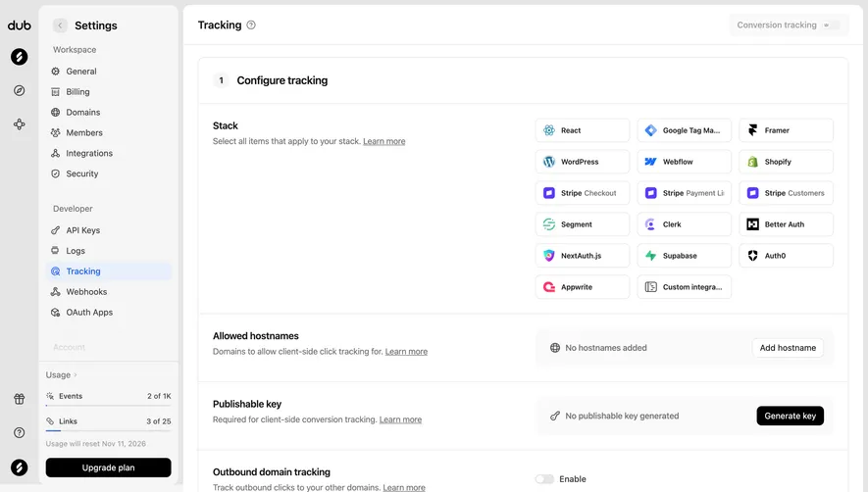Viewport: 868px width, 492px height.
Task: Select the Stripe Customers stack option
Action: pos(786,193)
